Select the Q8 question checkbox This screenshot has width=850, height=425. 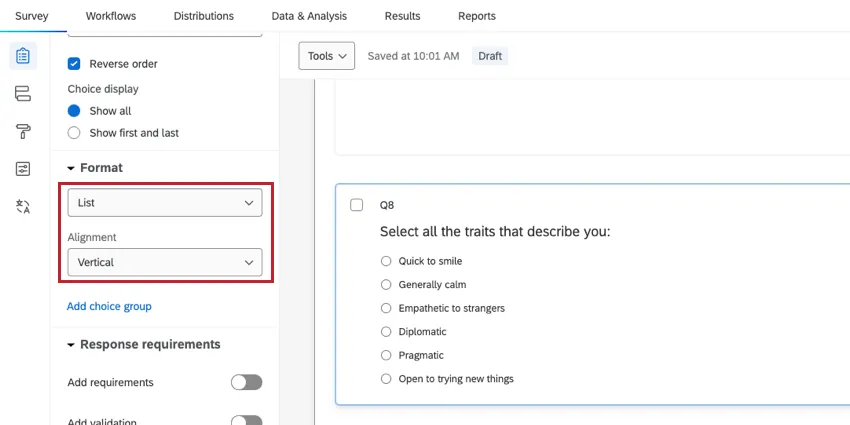(x=357, y=205)
